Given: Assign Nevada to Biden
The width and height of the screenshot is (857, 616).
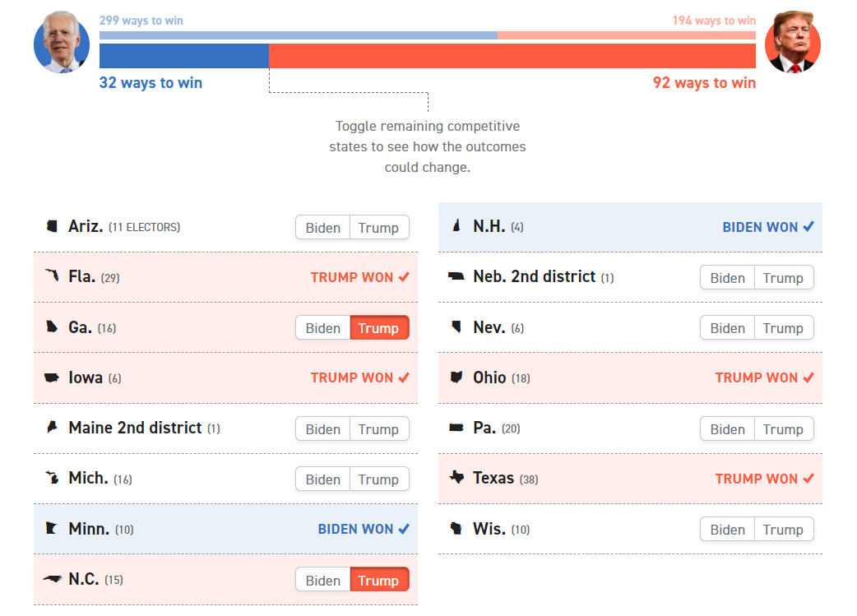Looking at the screenshot, I should [x=728, y=328].
